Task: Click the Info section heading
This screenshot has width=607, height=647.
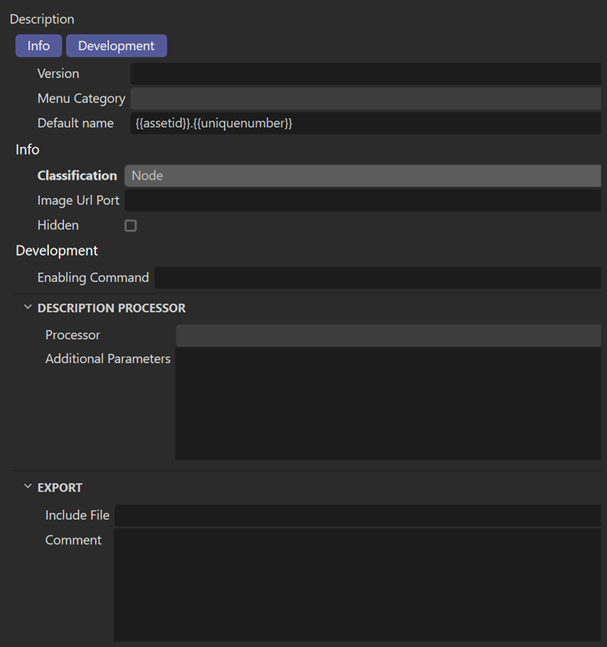Action: pos(28,150)
